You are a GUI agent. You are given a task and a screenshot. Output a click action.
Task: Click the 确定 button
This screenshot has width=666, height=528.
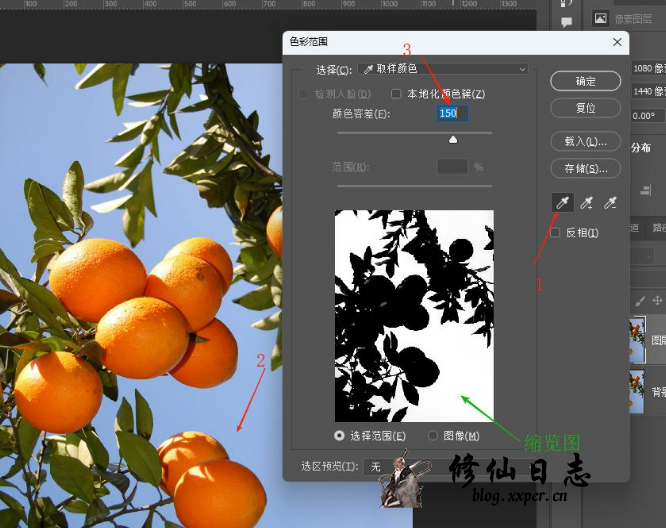(585, 81)
